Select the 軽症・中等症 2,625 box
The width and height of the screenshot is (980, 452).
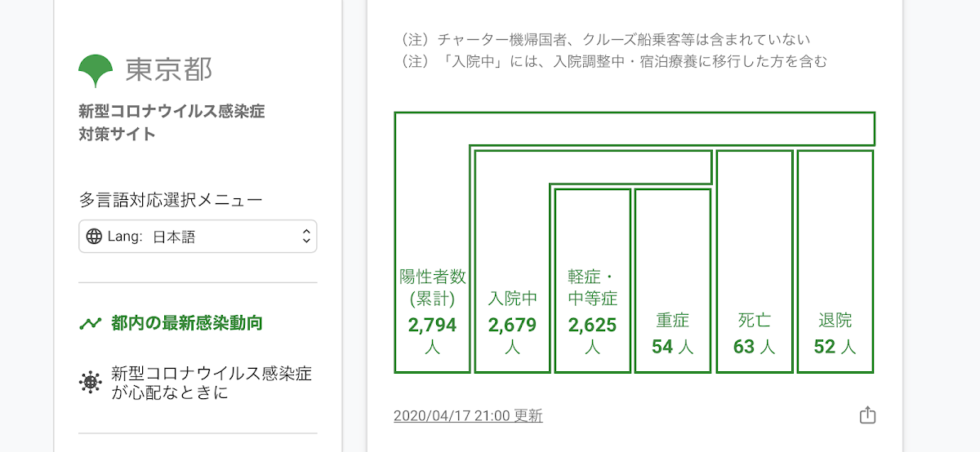pos(592,281)
